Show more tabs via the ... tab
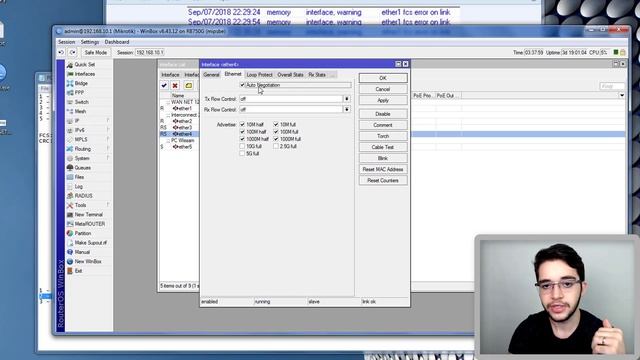 click(333, 75)
